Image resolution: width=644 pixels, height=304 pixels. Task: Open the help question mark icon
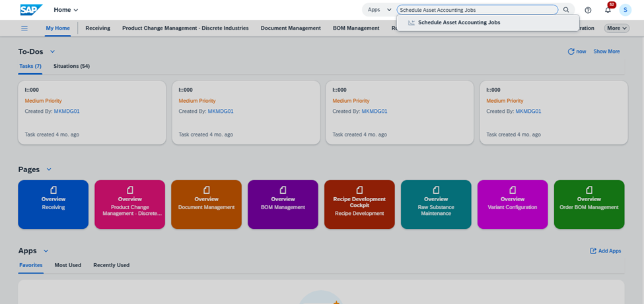588,10
